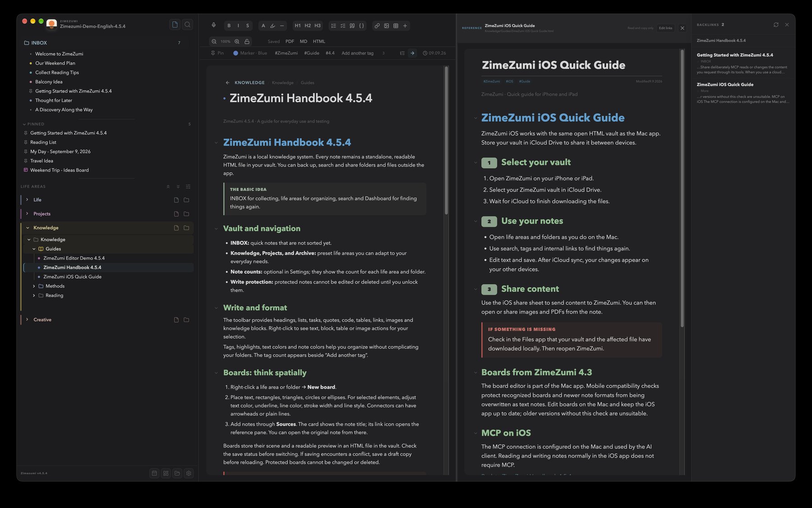The width and height of the screenshot is (812, 508).
Task: Click the editor vertical scrollbar
Action: click(447, 140)
